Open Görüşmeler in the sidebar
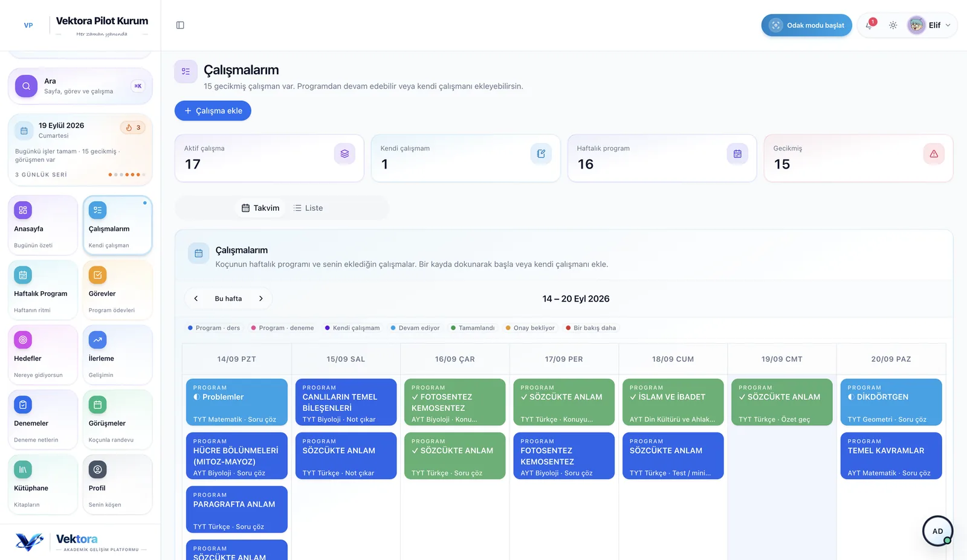The width and height of the screenshot is (967, 560). pos(117,420)
